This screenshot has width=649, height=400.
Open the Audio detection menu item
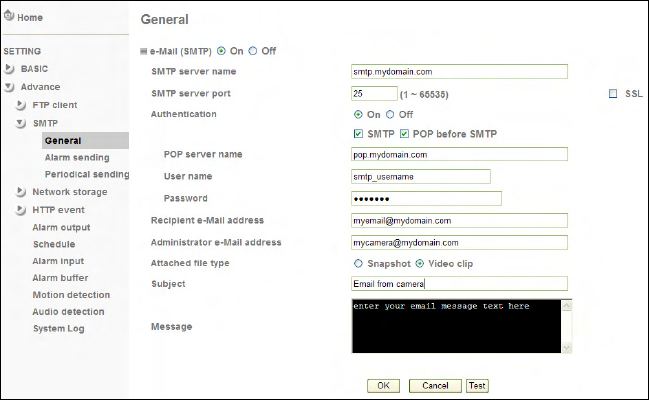(68, 312)
